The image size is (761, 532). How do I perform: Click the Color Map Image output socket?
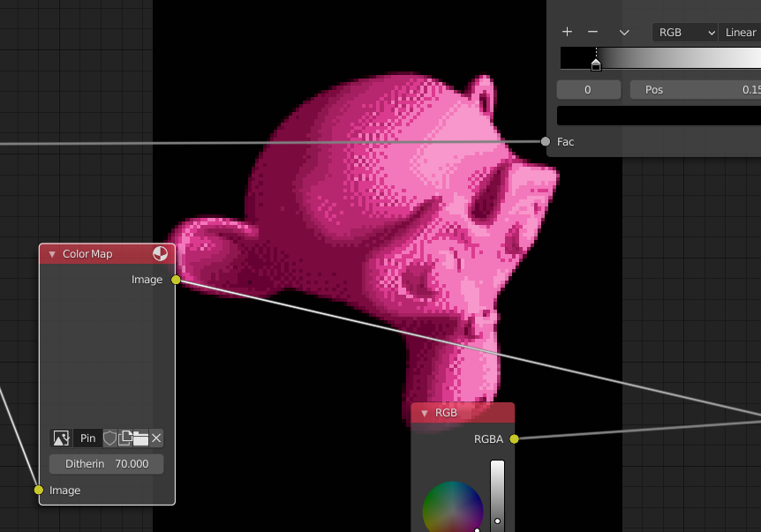click(x=176, y=280)
